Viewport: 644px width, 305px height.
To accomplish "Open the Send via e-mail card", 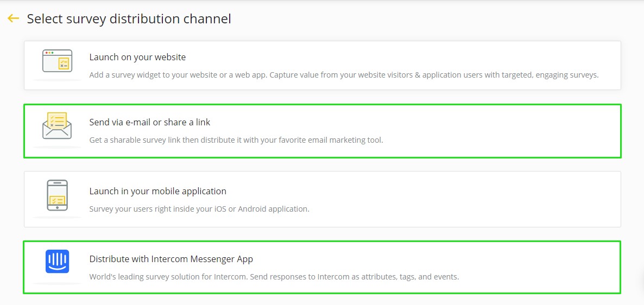I will pyautogui.click(x=323, y=131).
